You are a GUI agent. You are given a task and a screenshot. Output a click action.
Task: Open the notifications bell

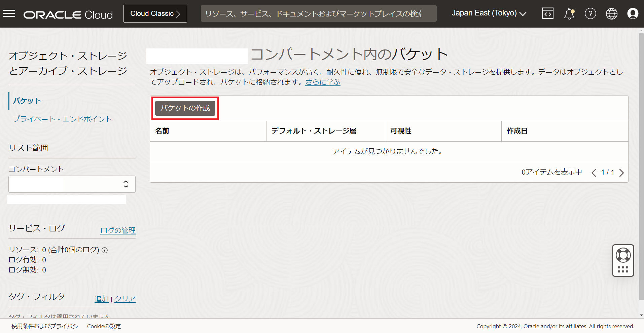pos(569,14)
